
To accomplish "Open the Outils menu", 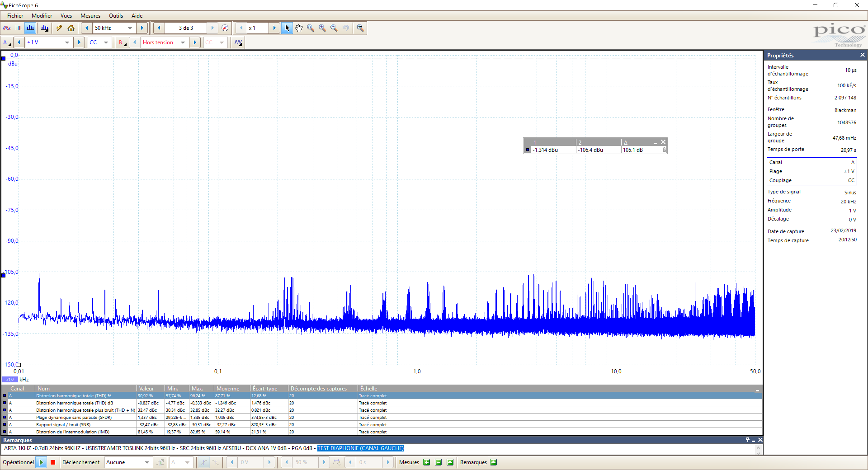I will click(116, 16).
